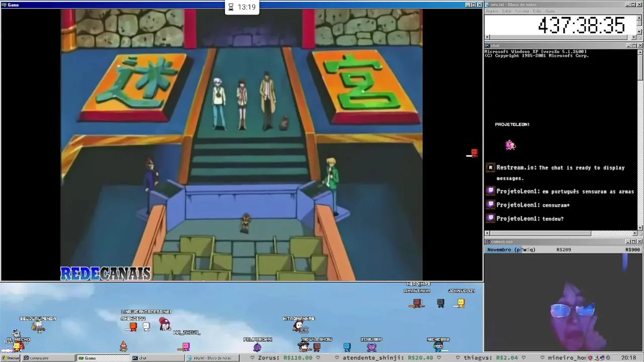Click 'thiagvs: R$2.04' ticker entry

[x=492, y=358]
